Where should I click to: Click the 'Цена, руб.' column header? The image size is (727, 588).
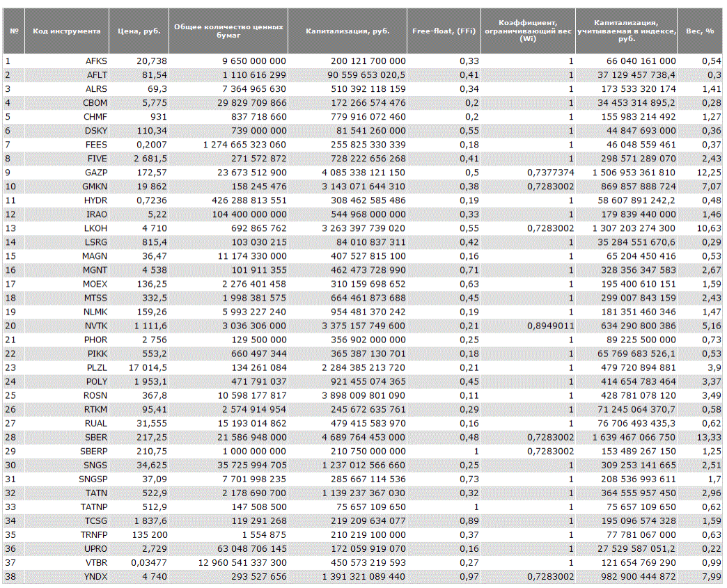tap(139, 31)
